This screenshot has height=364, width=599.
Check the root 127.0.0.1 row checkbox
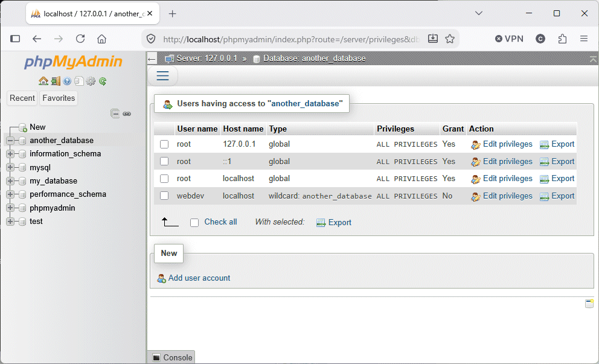164,144
